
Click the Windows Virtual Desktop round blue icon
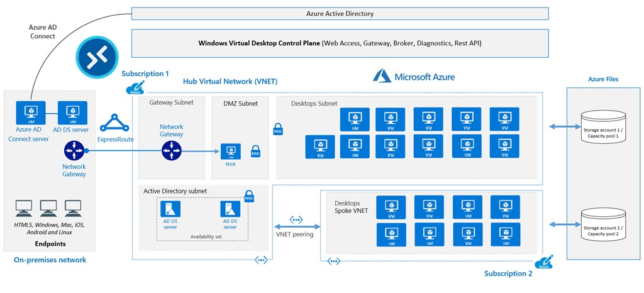[92, 57]
